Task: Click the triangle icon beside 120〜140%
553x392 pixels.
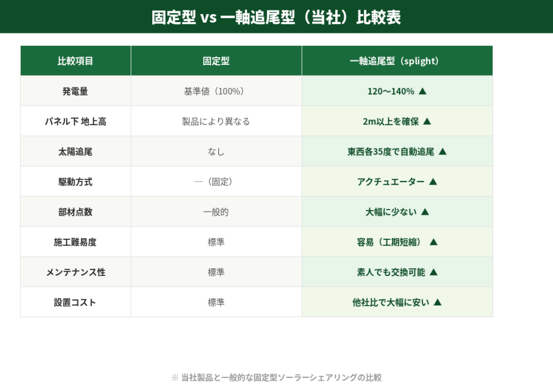Action: click(x=423, y=91)
